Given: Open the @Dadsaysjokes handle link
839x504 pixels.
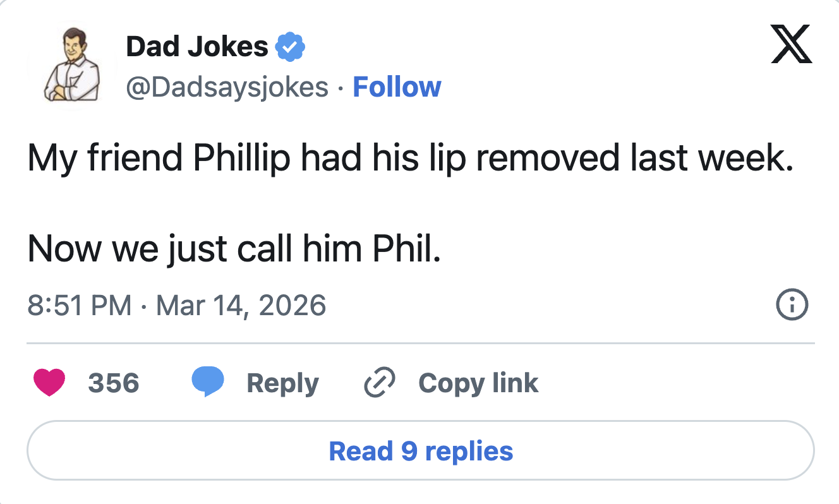Looking at the screenshot, I should coord(227,87).
